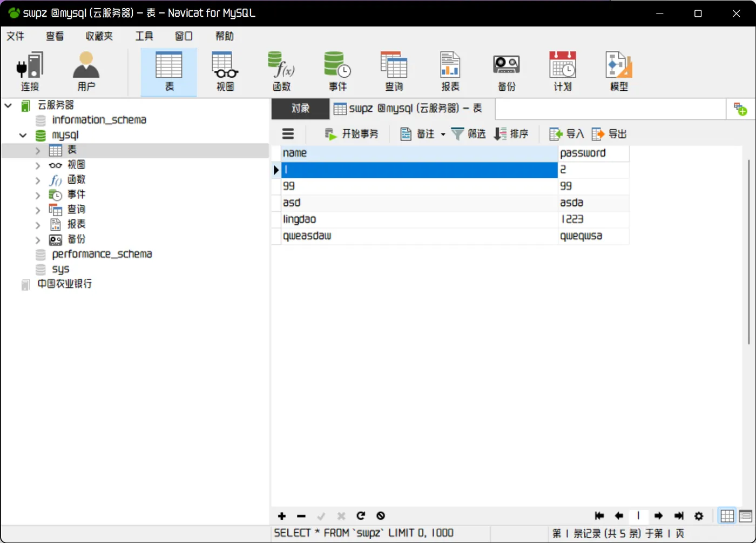Expand the 视图 tree node
Screen dimensions: 756x543
click(38, 165)
